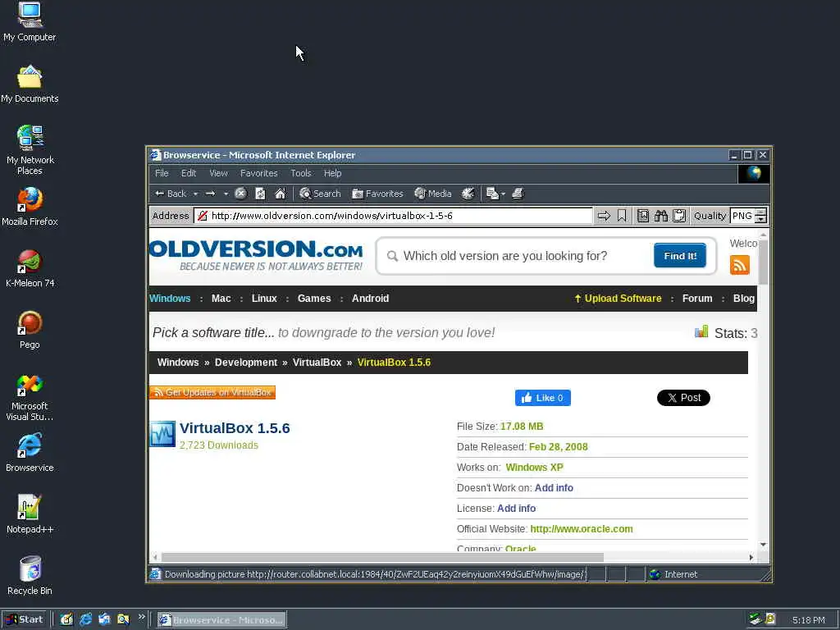Click the Windows XP link

pyautogui.click(x=534, y=468)
